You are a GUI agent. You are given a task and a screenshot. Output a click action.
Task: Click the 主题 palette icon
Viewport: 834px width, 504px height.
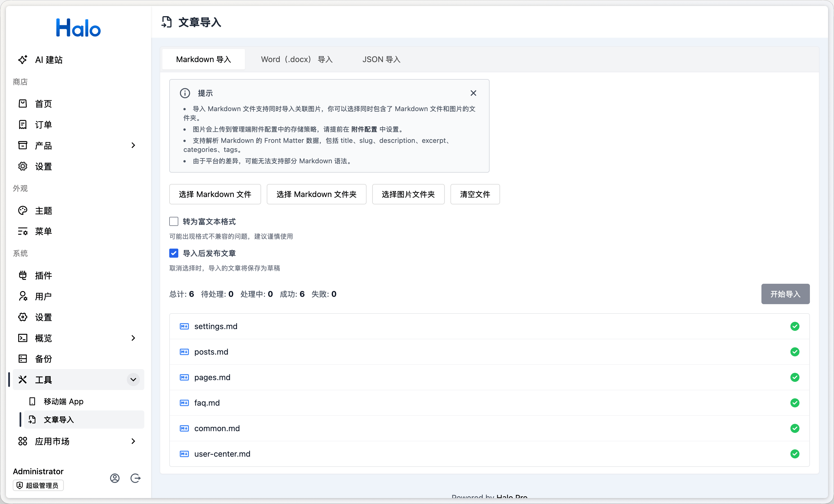(x=22, y=211)
